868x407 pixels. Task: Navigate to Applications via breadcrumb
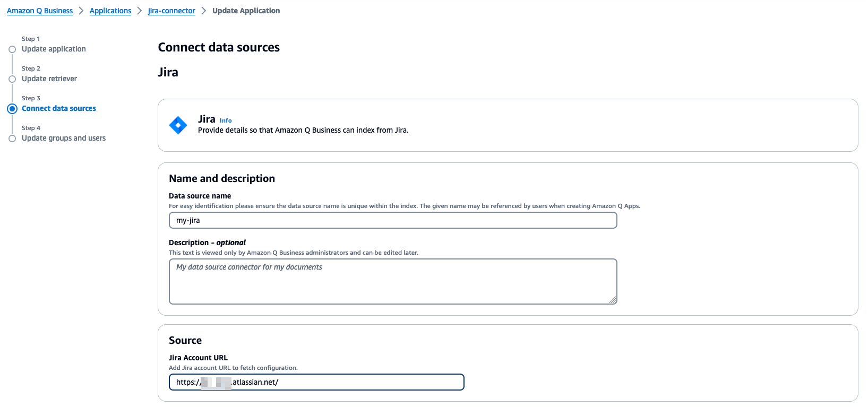[110, 11]
